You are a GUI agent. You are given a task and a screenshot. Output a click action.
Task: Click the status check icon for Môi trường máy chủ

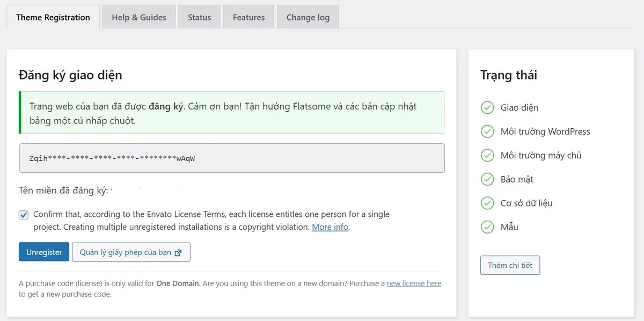click(x=487, y=155)
